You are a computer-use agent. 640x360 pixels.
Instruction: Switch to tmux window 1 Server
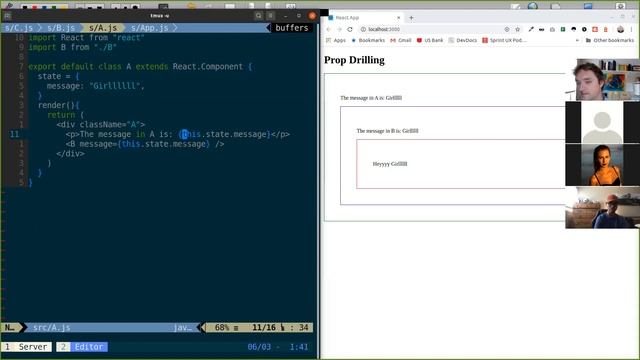coord(27,347)
